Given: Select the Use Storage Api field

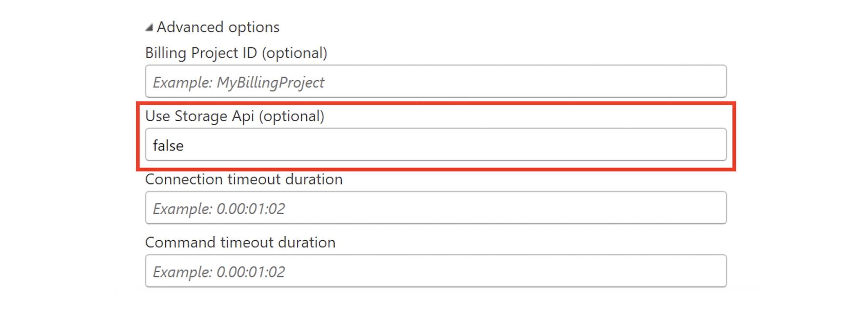Looking at the screenshot, I should 436,145.
